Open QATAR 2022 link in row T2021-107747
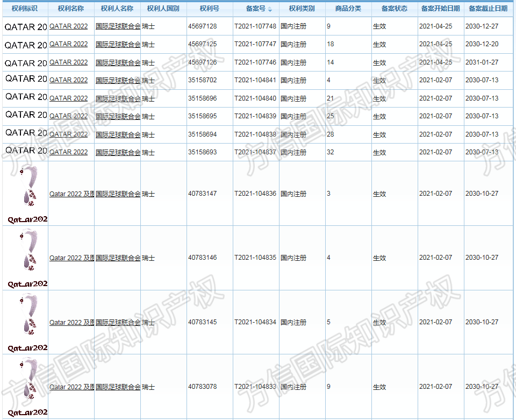 68,44
